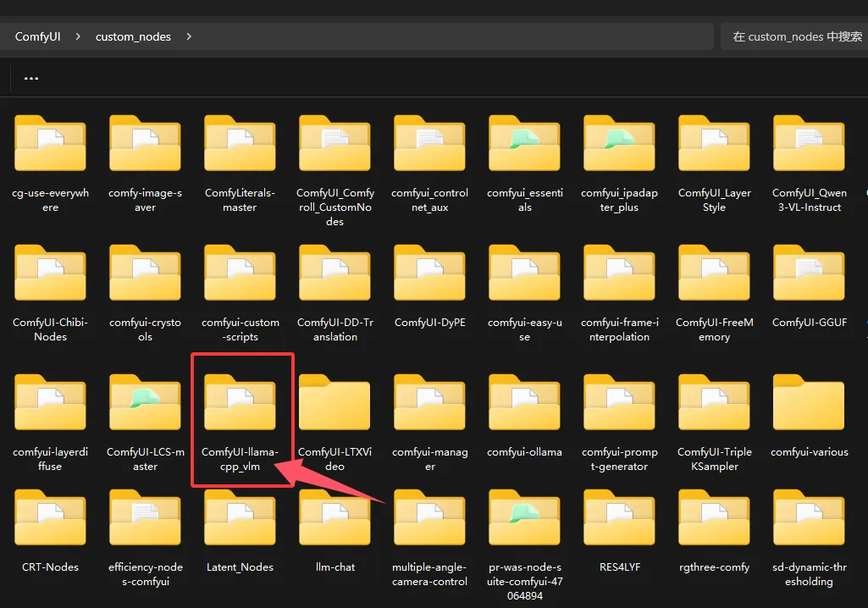
Task: Select the comfy-image-saver folder
Action: [145, 143]
